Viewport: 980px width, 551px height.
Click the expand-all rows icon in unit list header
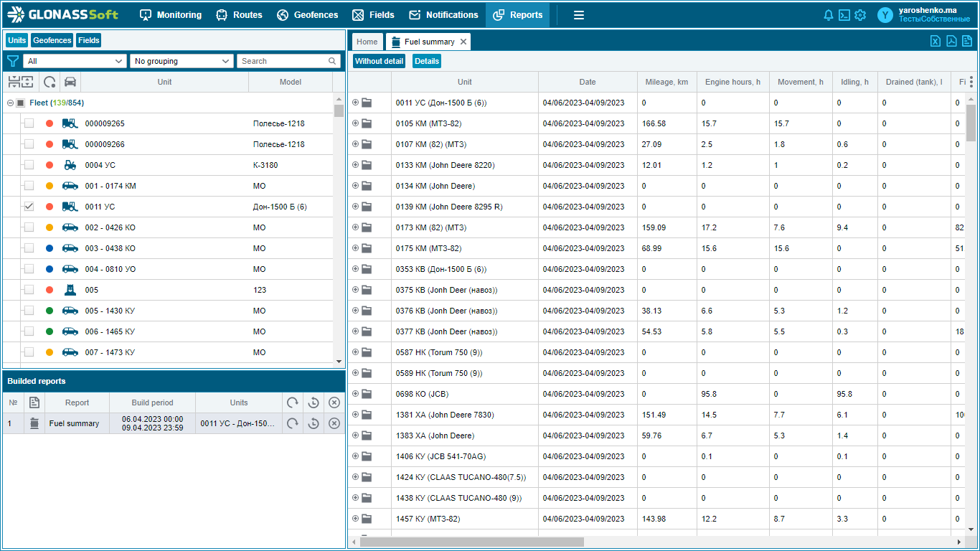point(27,82)
